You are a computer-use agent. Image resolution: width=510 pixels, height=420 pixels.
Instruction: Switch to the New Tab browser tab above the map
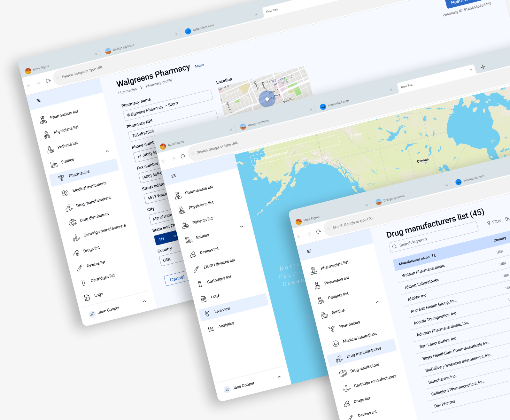pyautogui.click(x=406, y=86)
